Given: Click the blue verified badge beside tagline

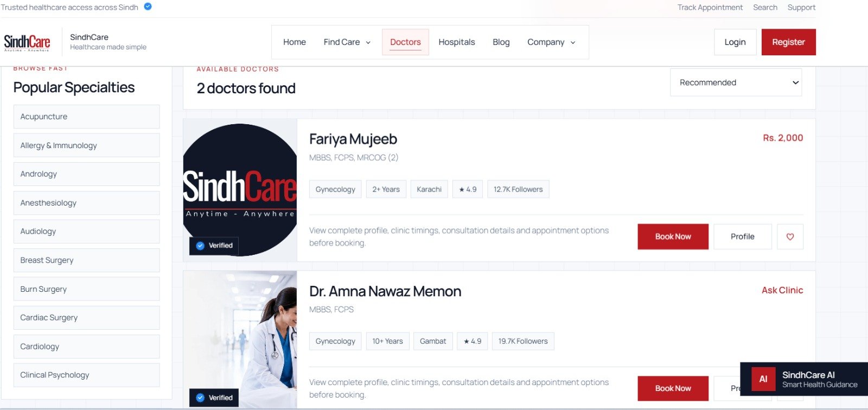Looking at the screenshot, I should point(148,7).
